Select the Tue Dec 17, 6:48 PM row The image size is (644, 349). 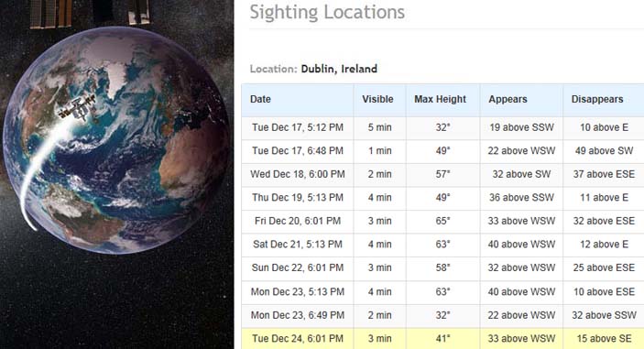[x=442, y=151]
